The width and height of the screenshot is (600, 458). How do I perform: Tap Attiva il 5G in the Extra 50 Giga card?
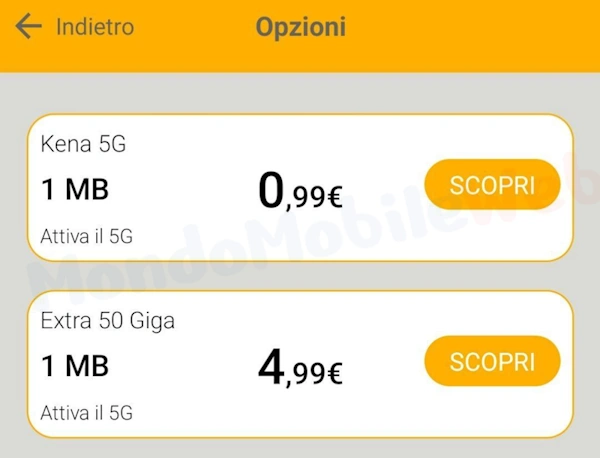coord(87,412)
